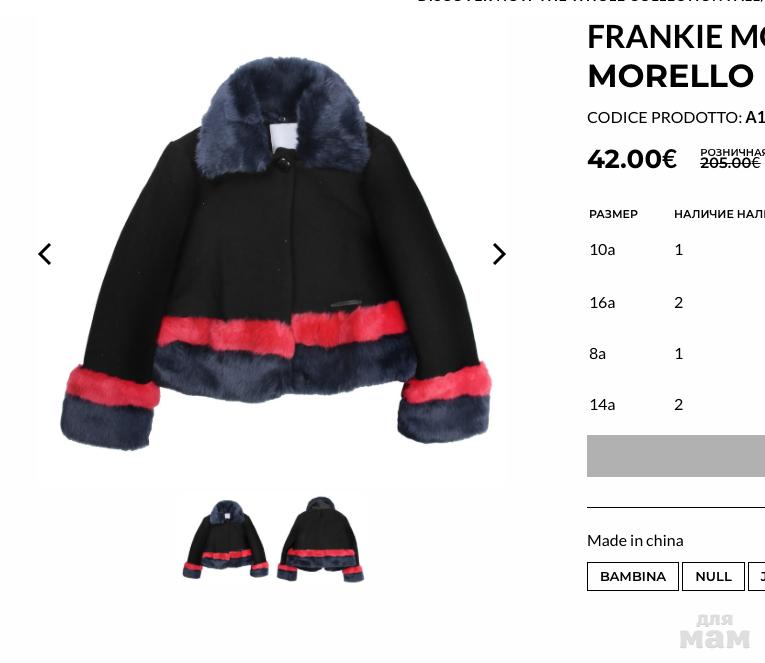Click the для мам watermark logo
Viewport: 765px width, 663px height.
point(715,632)
